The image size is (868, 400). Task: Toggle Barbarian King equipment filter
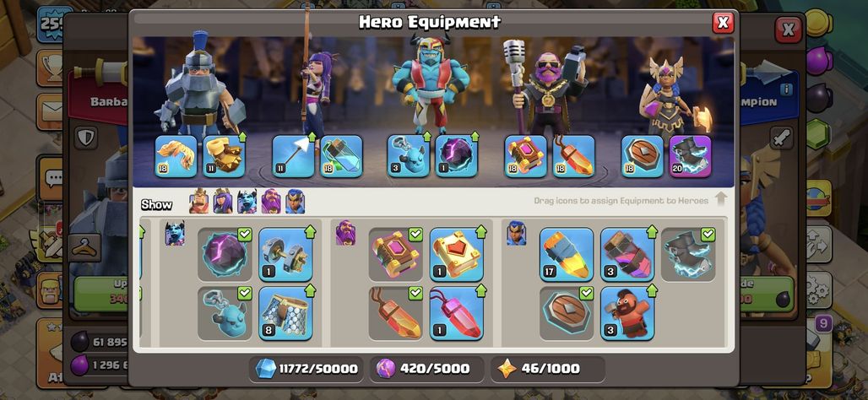[199, 202]
